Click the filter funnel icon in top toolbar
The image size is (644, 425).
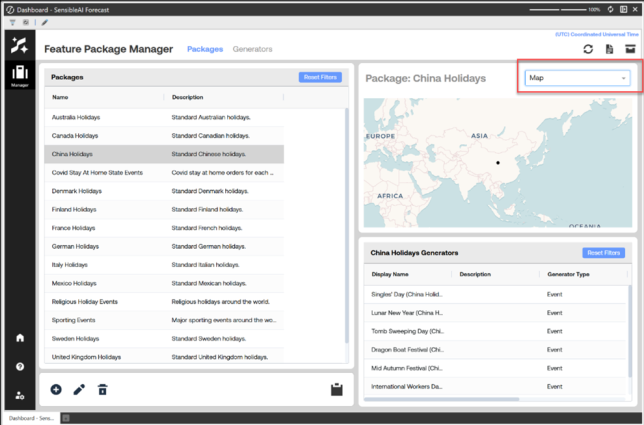click(12, 23)
